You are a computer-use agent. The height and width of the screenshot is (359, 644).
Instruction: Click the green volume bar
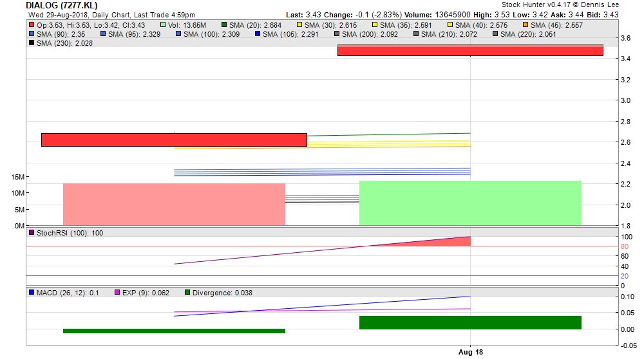[470, 203]
